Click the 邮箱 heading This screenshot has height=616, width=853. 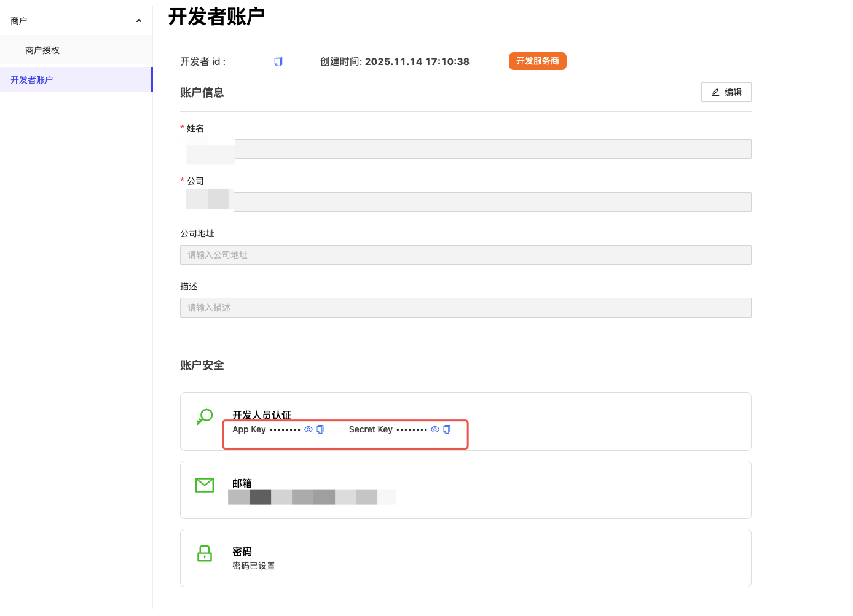(x=242, y=483)
